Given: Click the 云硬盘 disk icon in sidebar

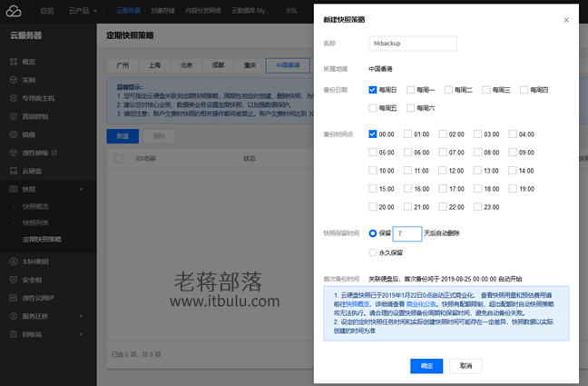Looking at the screenshot, I should 14,171.
